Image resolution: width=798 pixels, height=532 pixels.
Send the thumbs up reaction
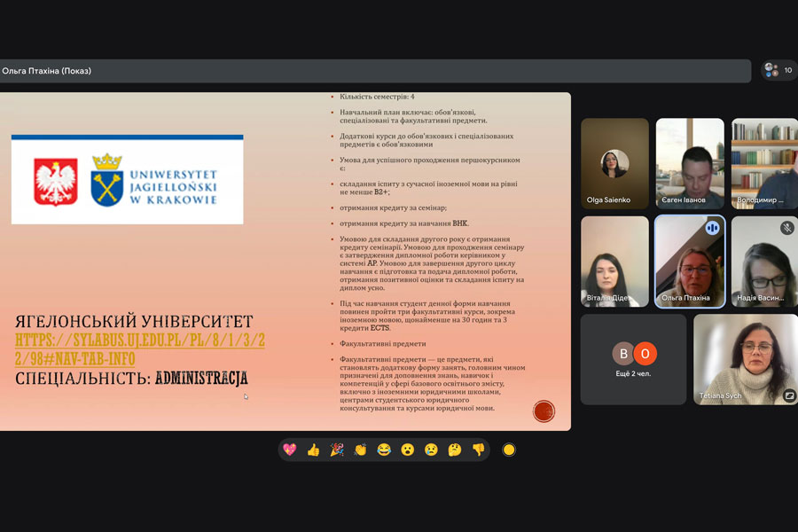(x=313, y=450)
